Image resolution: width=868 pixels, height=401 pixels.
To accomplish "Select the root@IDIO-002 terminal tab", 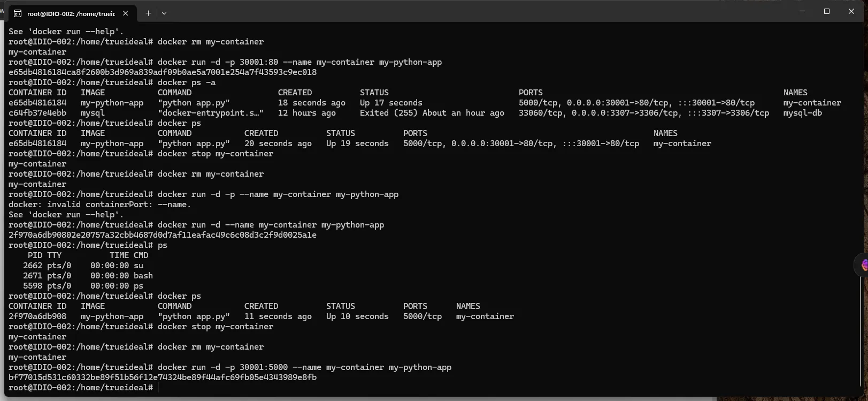I will [x=72, y=13].
